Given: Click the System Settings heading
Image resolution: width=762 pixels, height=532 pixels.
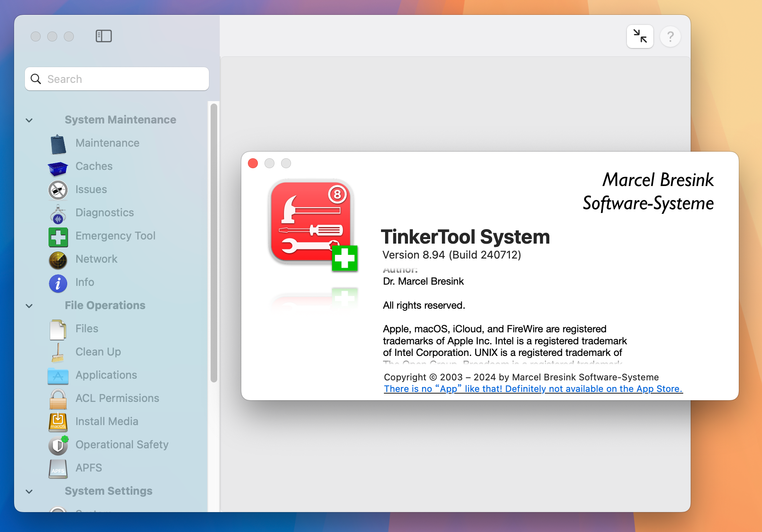Looking at the screenshot, I should [109, 491].
